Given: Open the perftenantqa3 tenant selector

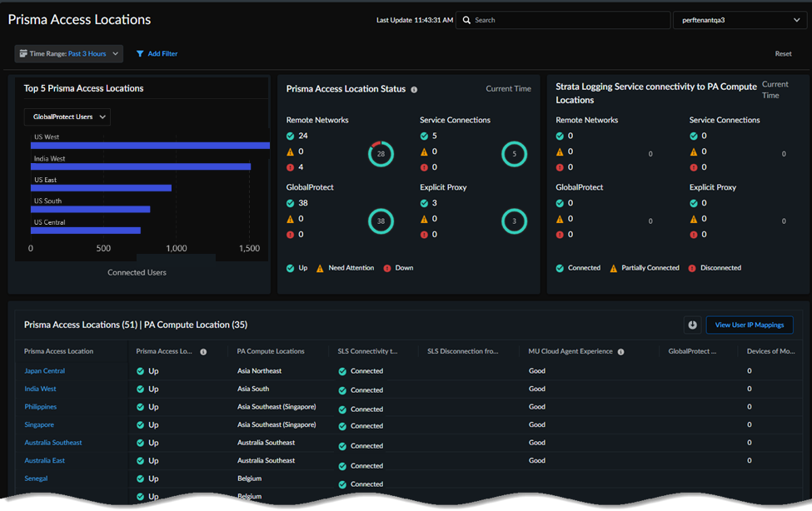Looking at the screenshot, I should (739, 20).
